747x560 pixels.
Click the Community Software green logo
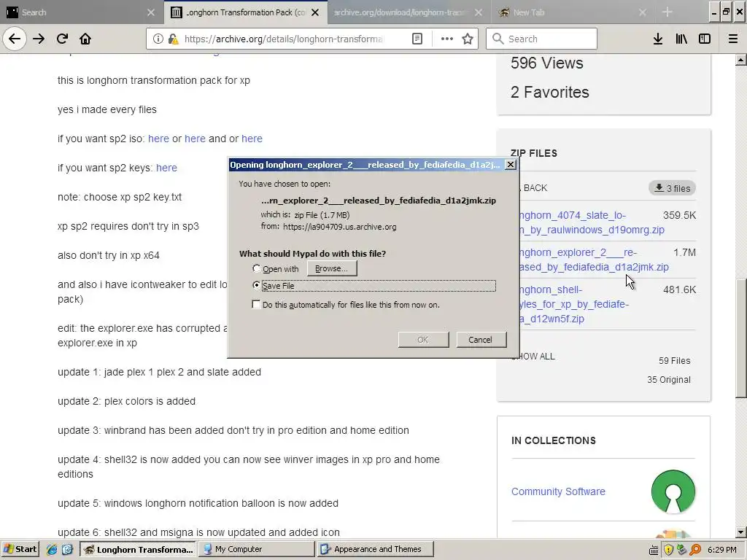(673, 491)
